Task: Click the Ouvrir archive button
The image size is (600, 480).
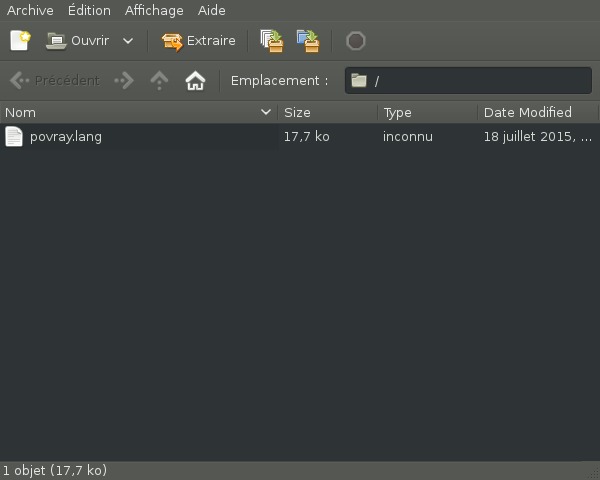Action: 77,41
